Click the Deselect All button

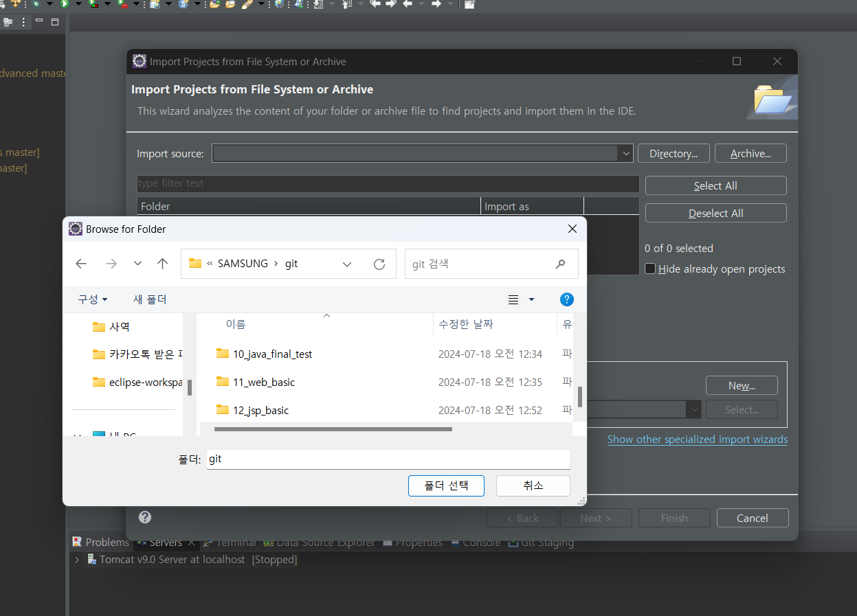[715, 214]
